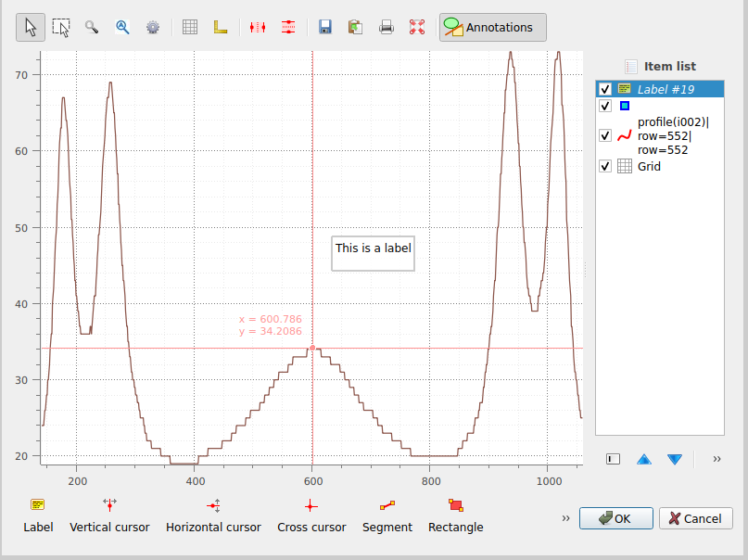Uncheck the Label #19 visibility checkbox

click(605, 89)
